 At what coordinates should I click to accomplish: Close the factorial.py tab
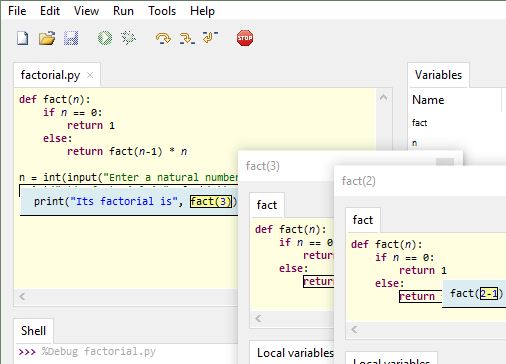click(90, 75)
